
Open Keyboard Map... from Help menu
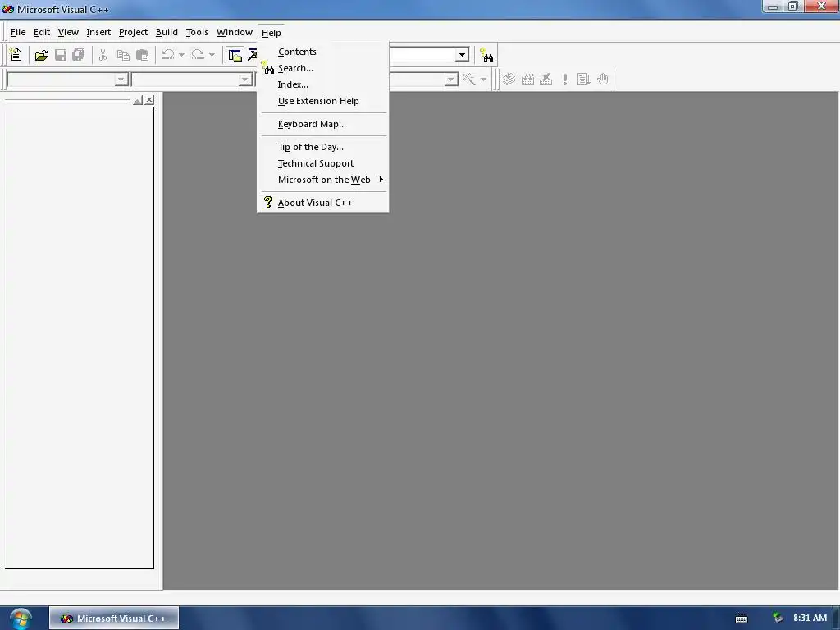[x=323, y=124]
